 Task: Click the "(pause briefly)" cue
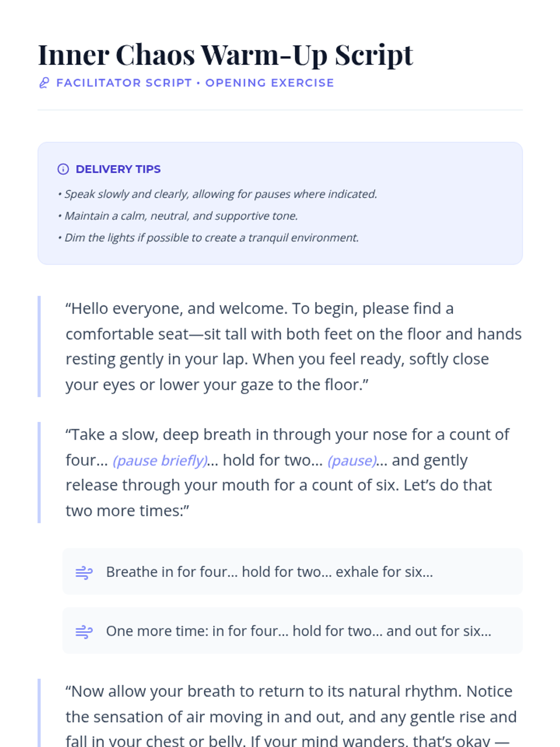[x=160, y=461]
